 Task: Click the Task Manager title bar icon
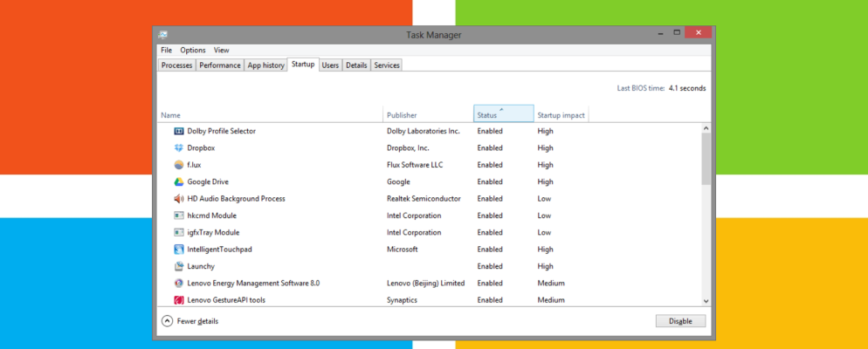(162, 34)
